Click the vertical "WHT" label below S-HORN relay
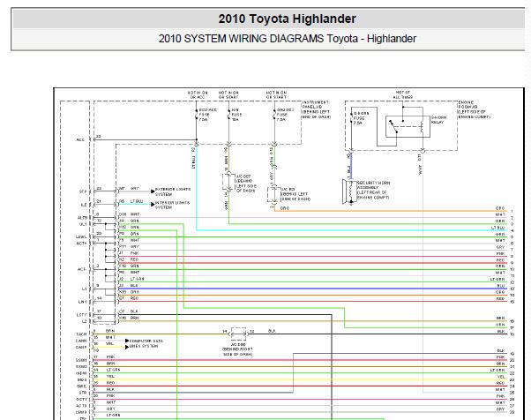The height and width of the screenshot is (420, 531). [x=420, y=169]
